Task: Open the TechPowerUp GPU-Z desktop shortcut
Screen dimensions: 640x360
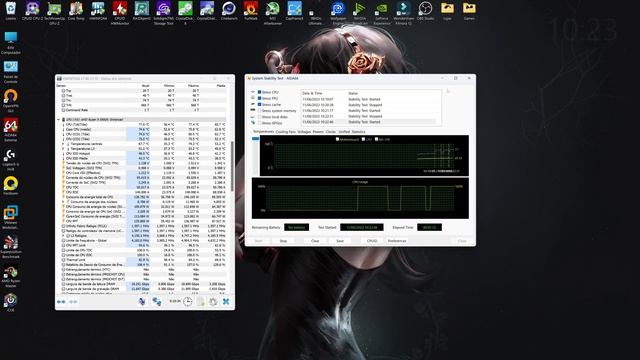Action: click(54, 12)
